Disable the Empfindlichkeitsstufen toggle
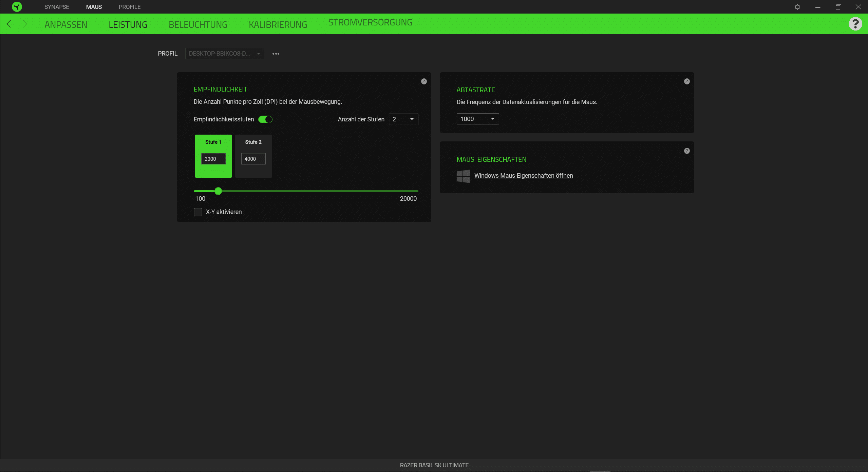The image size is (868, 472). click(265, 119)
